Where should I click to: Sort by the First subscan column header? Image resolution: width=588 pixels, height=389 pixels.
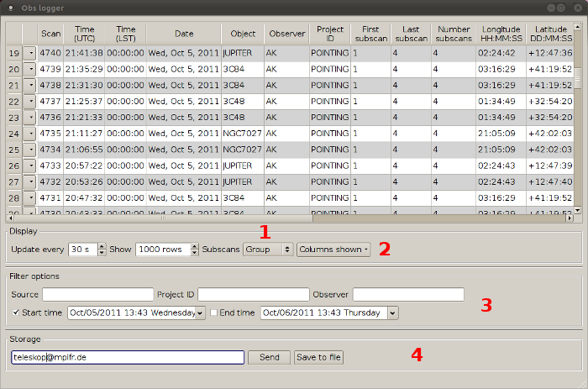click(x=371, y=34)
